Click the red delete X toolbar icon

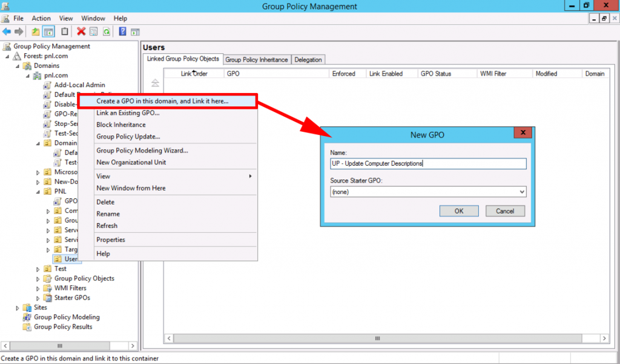tap(80, 31)
